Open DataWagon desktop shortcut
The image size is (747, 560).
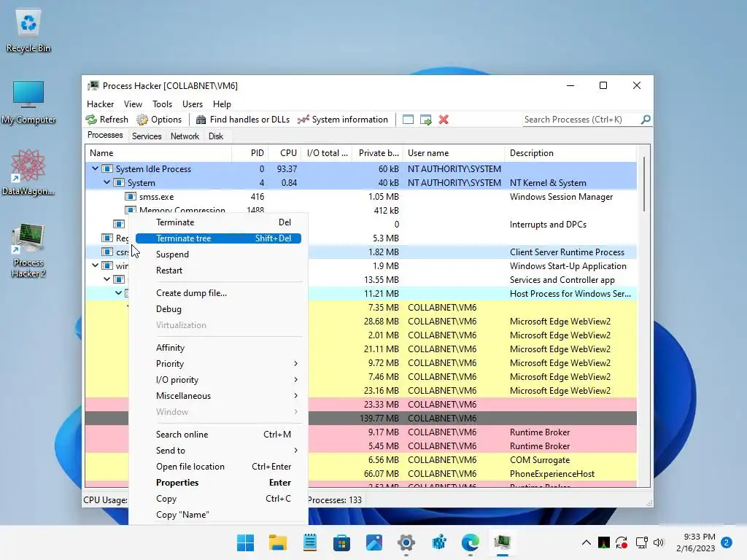[28, 172]
